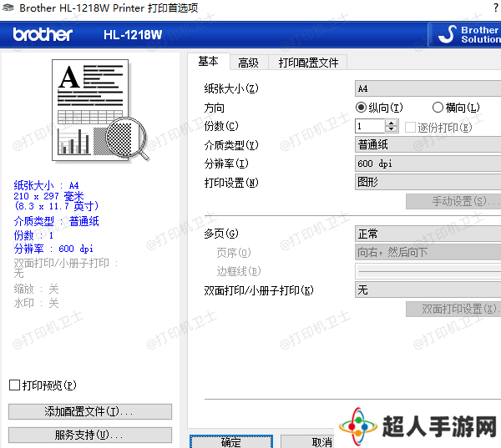Click the 介质类型 : 普通纸 summary text
This screenshot has width=501, height=448.
pyautogui.click(x=56, y=221)
